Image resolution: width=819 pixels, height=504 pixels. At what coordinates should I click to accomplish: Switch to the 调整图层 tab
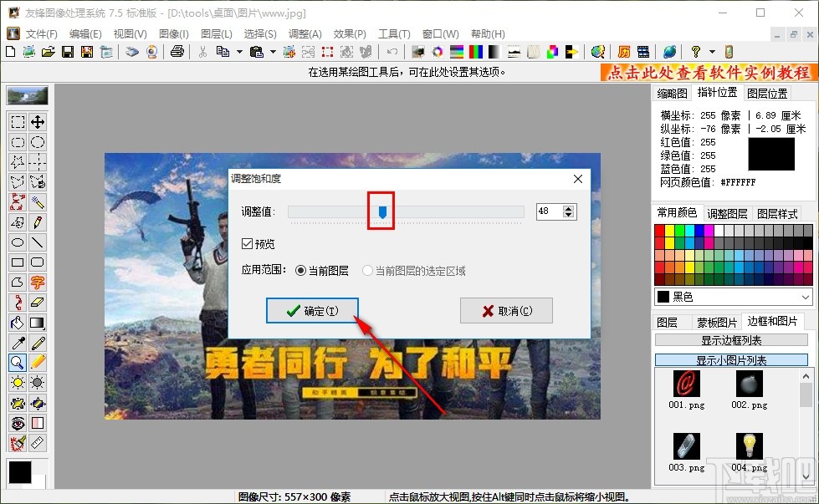tap(727, 214)
